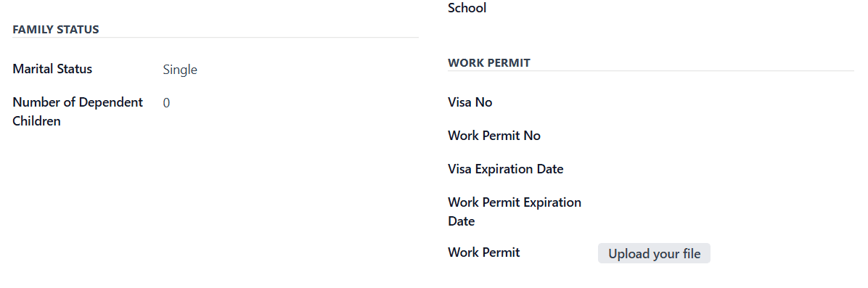The image size is (868, 288).
Task: Select the empty Visa No field
Action: coord(726,102)
